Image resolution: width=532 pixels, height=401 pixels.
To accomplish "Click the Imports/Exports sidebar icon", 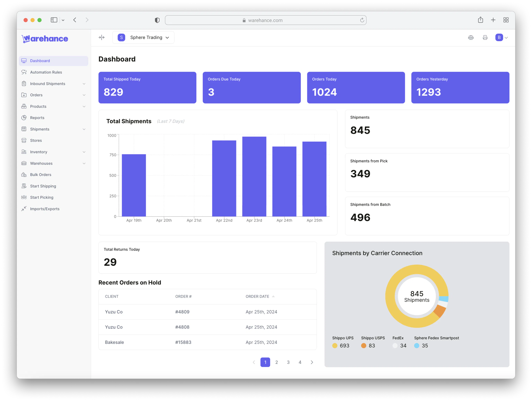I will point(24,209).
